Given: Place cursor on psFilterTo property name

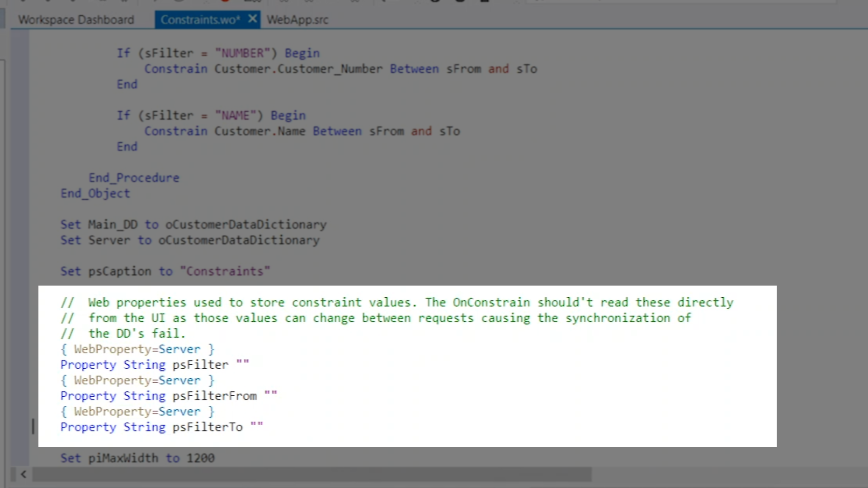Looking at the screenshot, I should click(x=207, y=427).
